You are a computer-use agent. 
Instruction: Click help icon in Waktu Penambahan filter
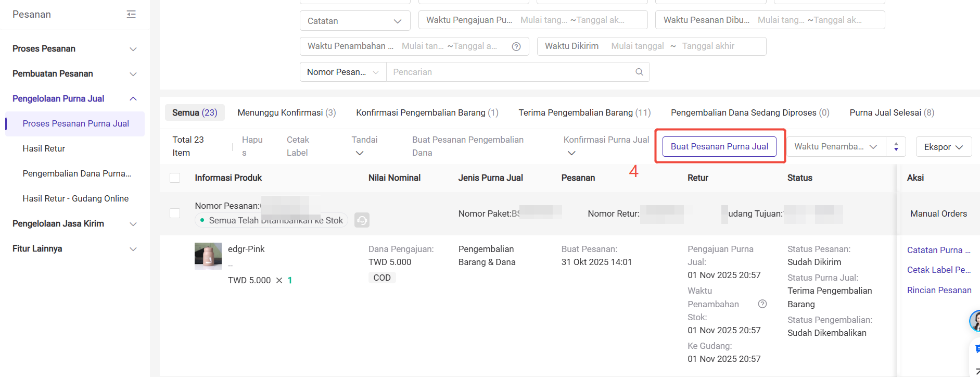pyautogui.click(x=516, y=46)
